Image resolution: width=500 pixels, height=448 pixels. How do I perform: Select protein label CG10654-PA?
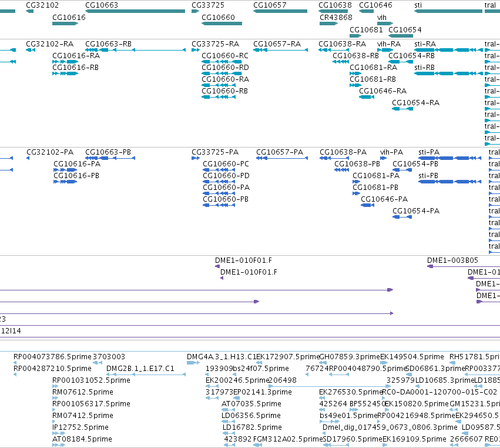pyautogui.click(x=416, y=211)
